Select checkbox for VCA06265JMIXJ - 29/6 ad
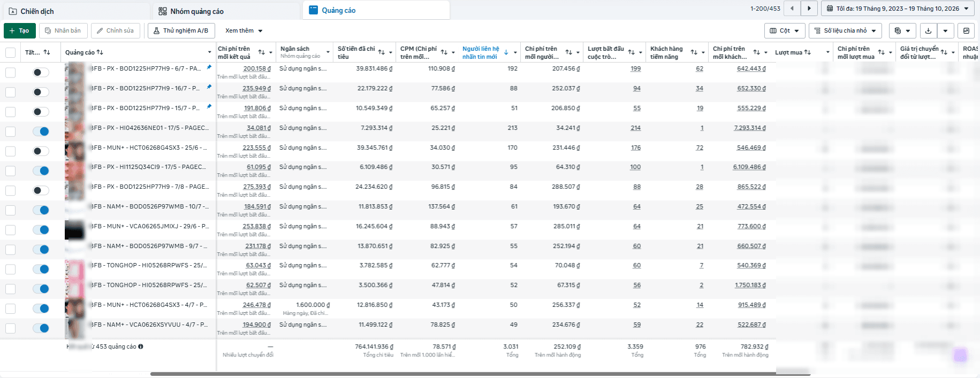 tap(10, 230)
